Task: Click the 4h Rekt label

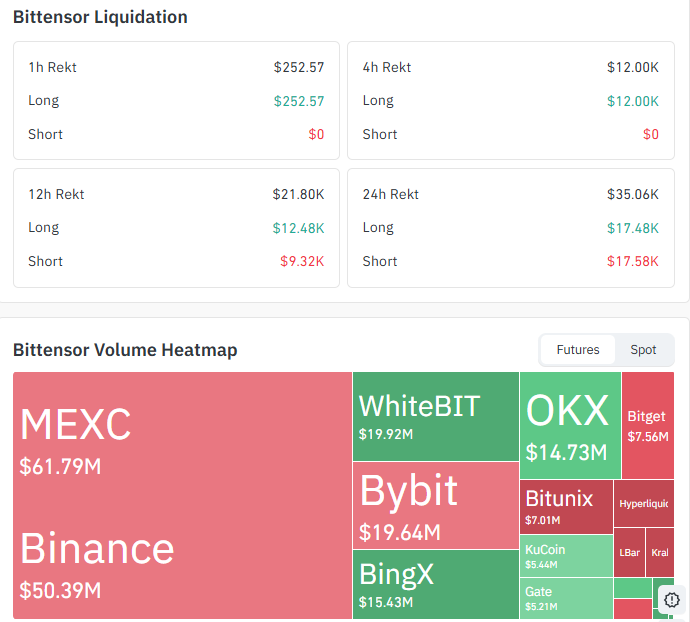Action: [387, 67]
